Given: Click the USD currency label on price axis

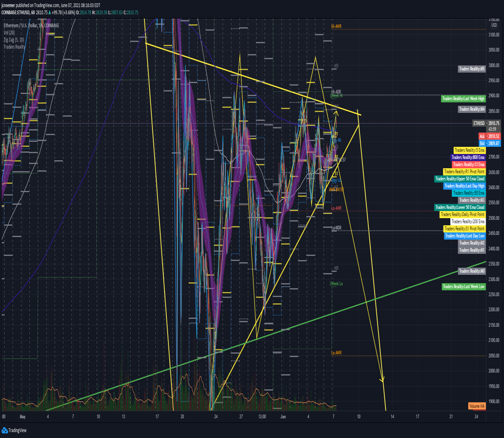Looking at the screenshot, I should (x=494, y=25).
